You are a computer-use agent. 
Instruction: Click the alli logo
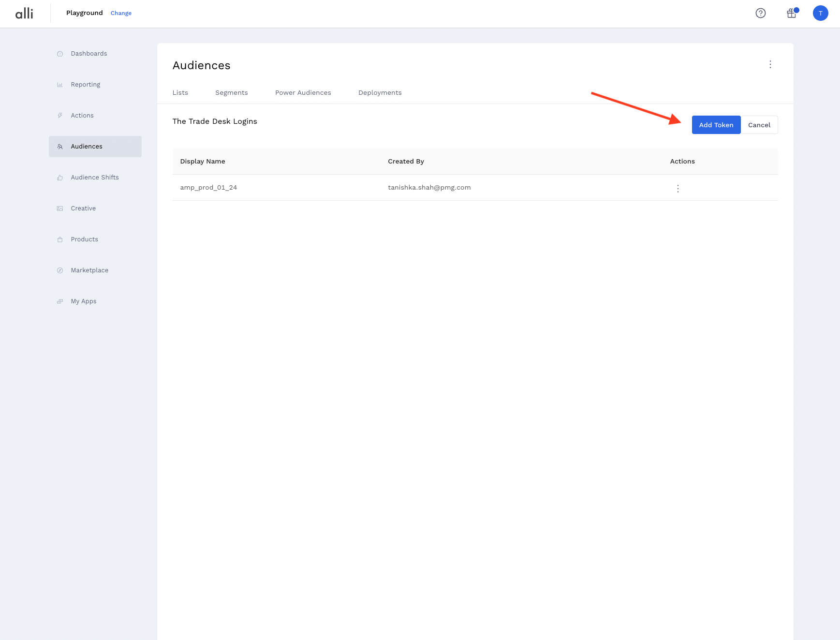point(24,13)
